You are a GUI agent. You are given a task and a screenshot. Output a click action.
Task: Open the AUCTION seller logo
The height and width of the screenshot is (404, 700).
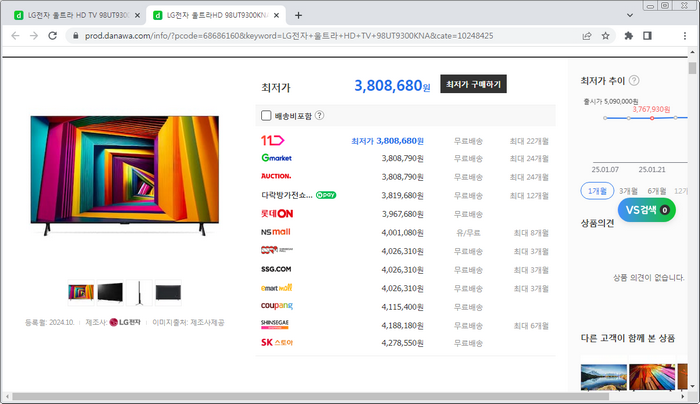point(276,176)
